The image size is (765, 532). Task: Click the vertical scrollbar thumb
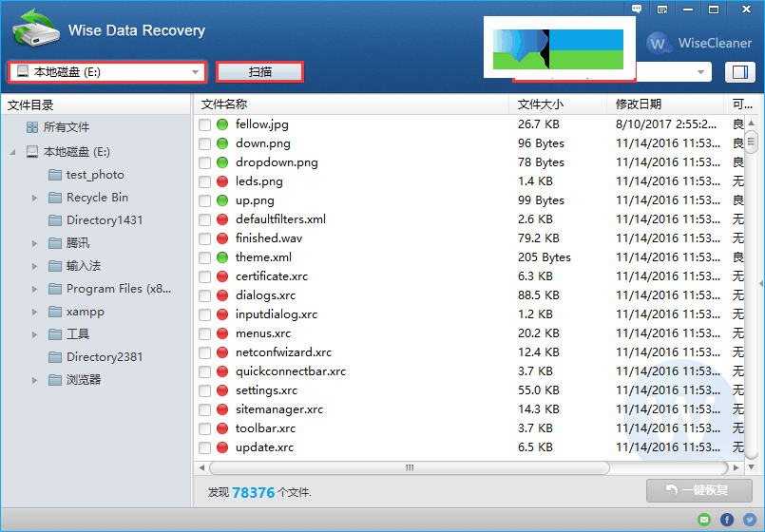pos(752,142)
